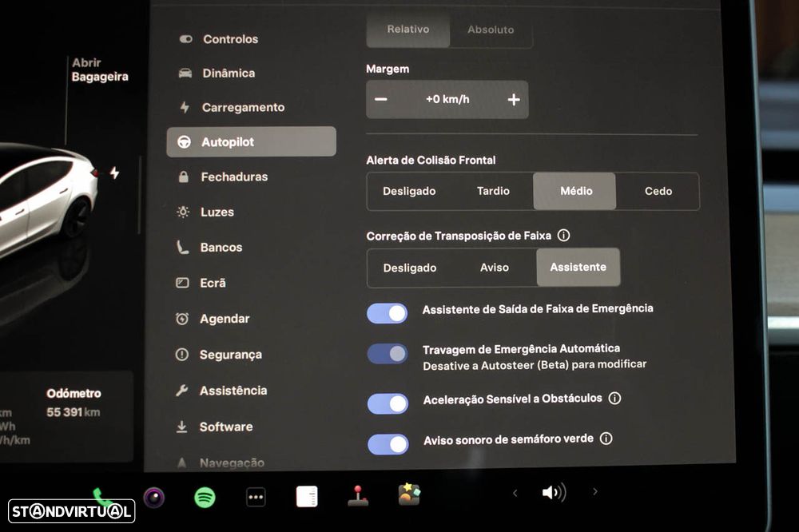Click the volume speaker icon

point(554,492)
